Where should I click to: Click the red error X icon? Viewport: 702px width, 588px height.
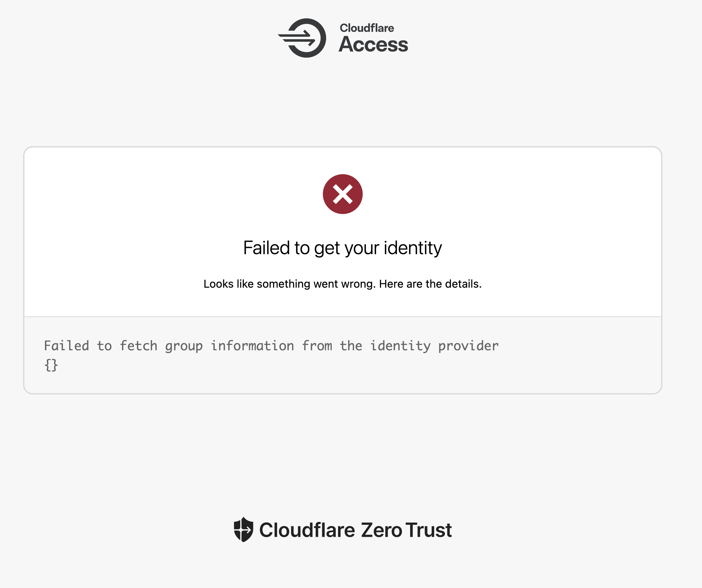pyautogui.click(x=342, y=194)
